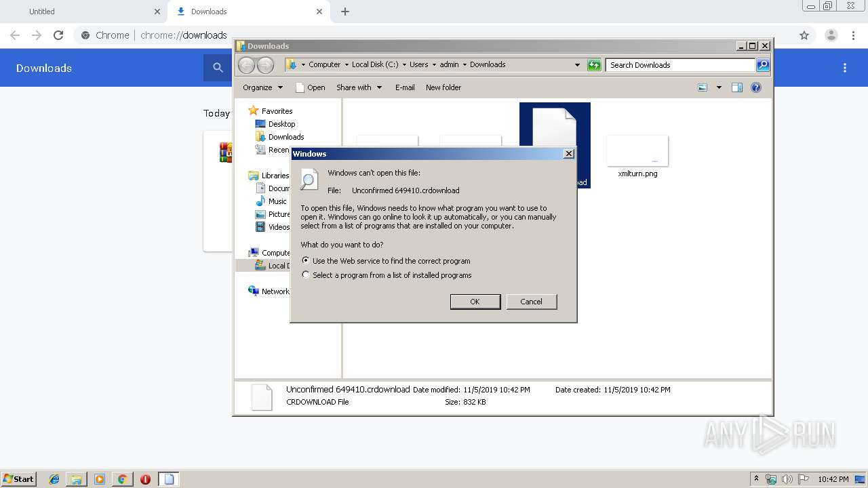
Task: Refresh the Downloads folder view
Action: (x=594, y=65)
